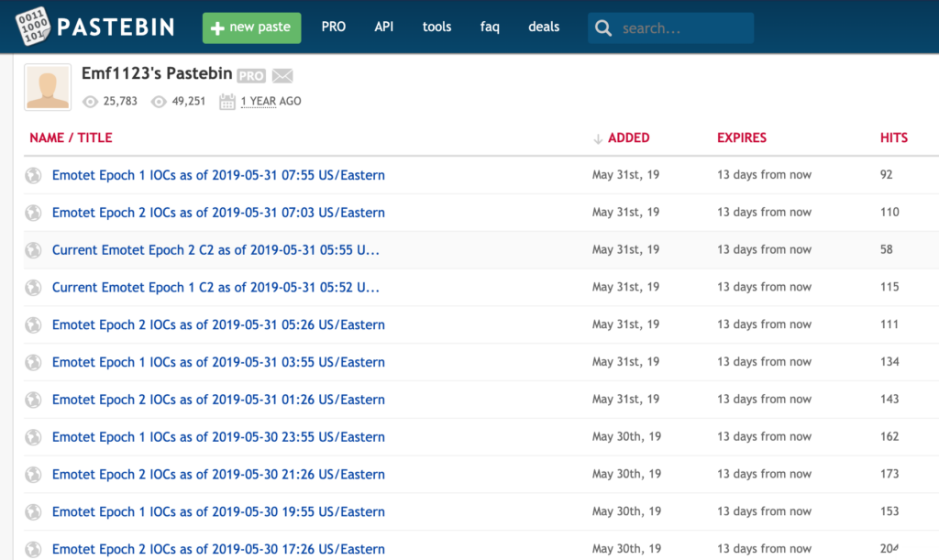Click the 1 YEAR AGO join date text

click(271, 101)
